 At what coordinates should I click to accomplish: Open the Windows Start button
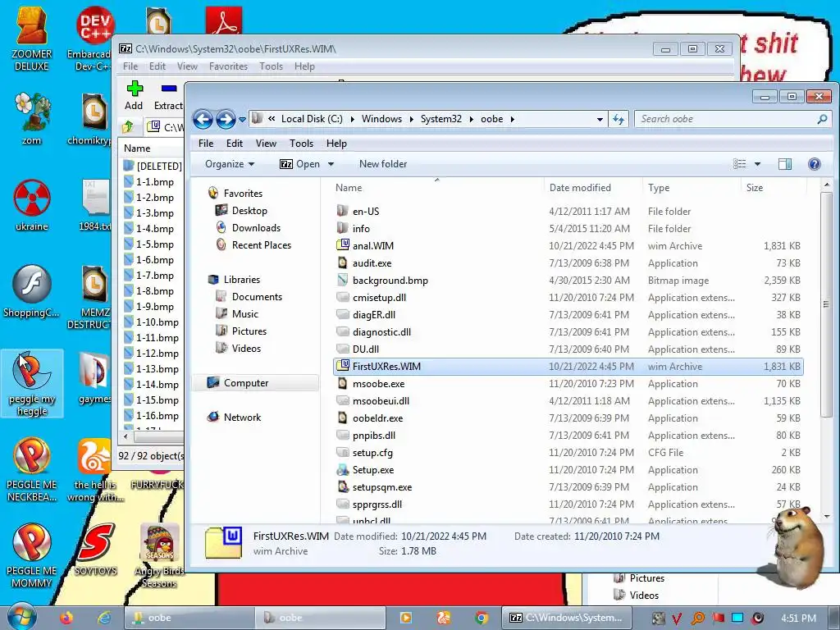tap(21, 617)
